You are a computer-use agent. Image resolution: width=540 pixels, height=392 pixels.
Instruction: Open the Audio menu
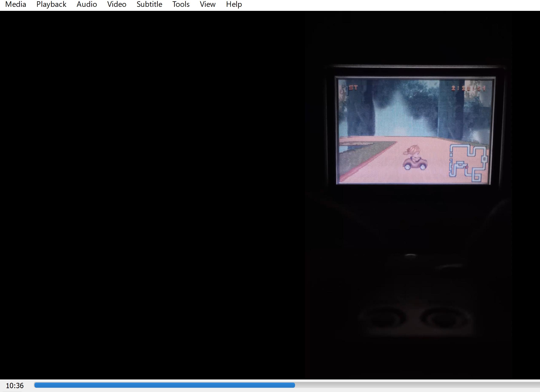[87, 4]
